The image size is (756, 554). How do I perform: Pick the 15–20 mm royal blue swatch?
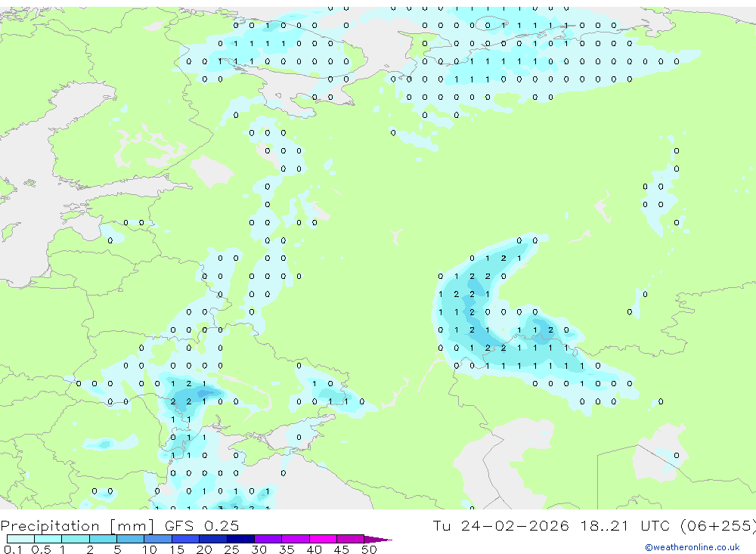pos(186,539)
